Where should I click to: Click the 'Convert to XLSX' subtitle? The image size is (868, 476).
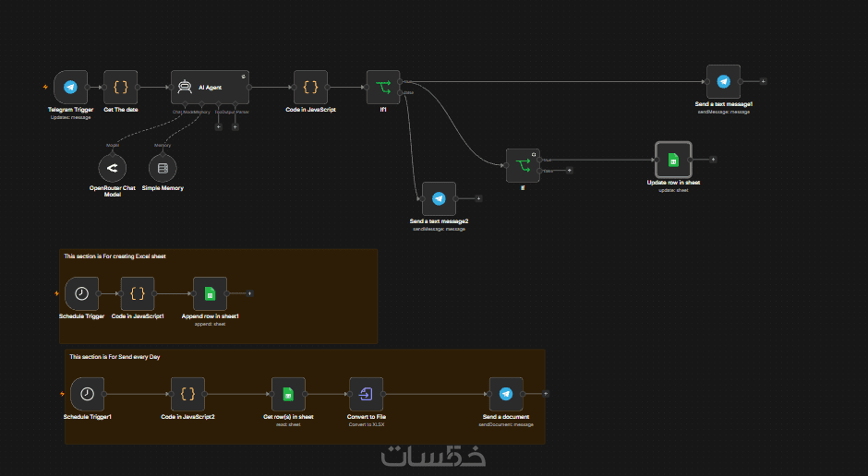pos(366,424)
